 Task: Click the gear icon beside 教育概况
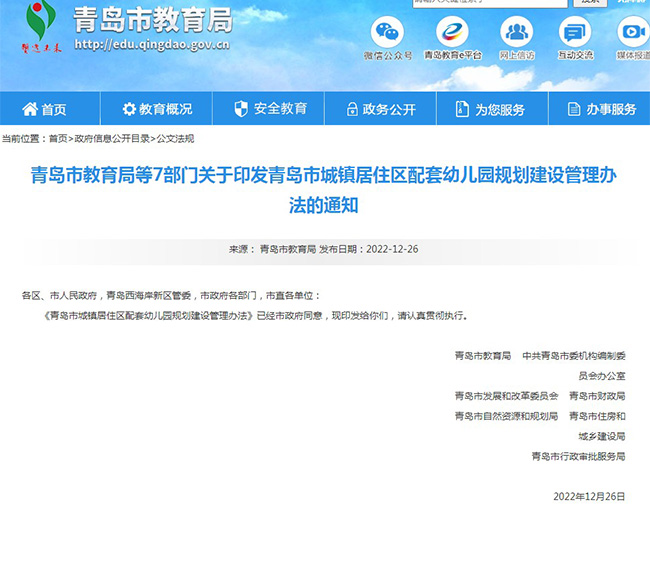(x=129, y=109)
